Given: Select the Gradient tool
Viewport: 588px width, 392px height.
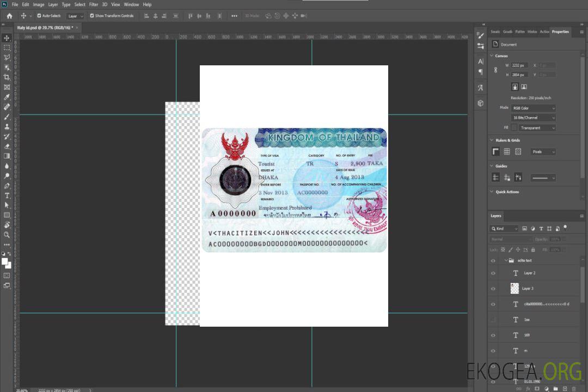Looking at the screenshot, I should 7,156.
